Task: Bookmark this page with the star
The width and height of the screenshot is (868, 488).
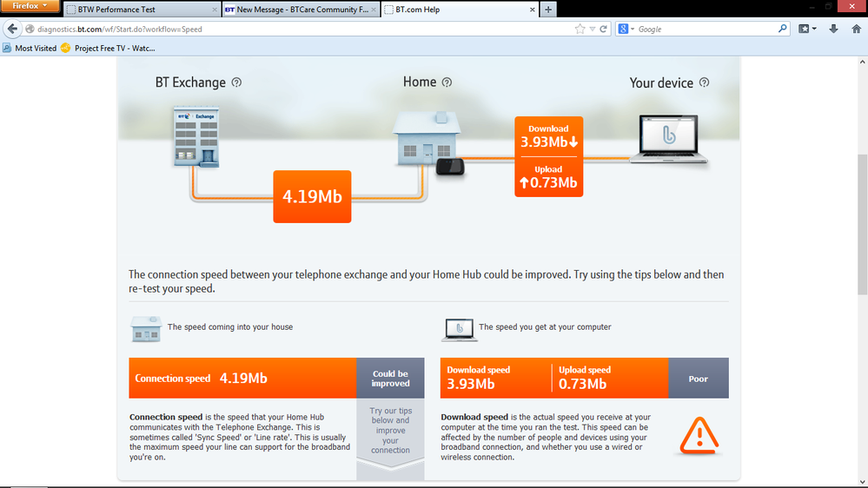Action: coord(580,30)
